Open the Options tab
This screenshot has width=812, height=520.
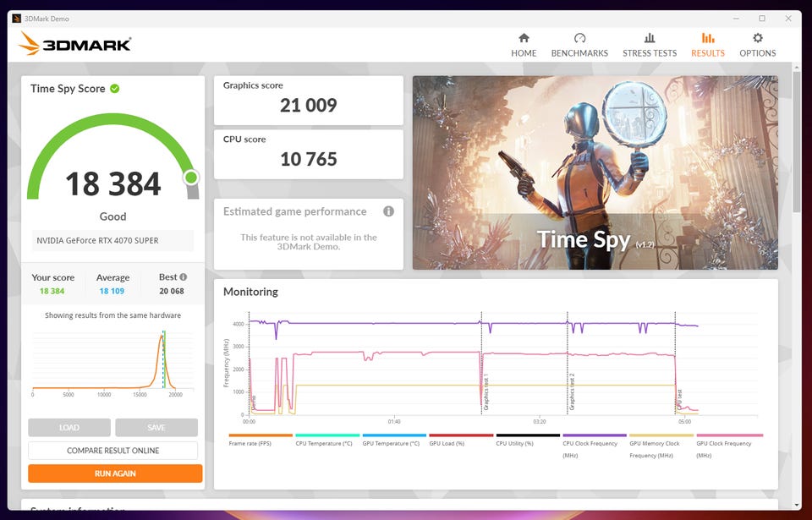(757, 45)
